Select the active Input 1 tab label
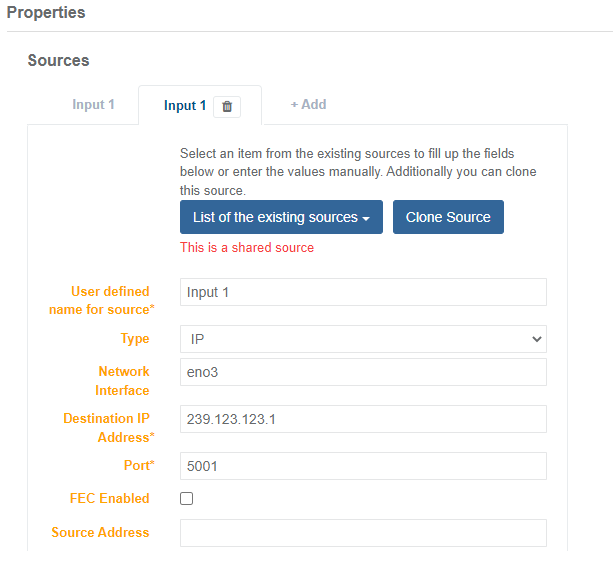Image resolution: width=613 pixels, height=563 pixels. coord(185,105)
